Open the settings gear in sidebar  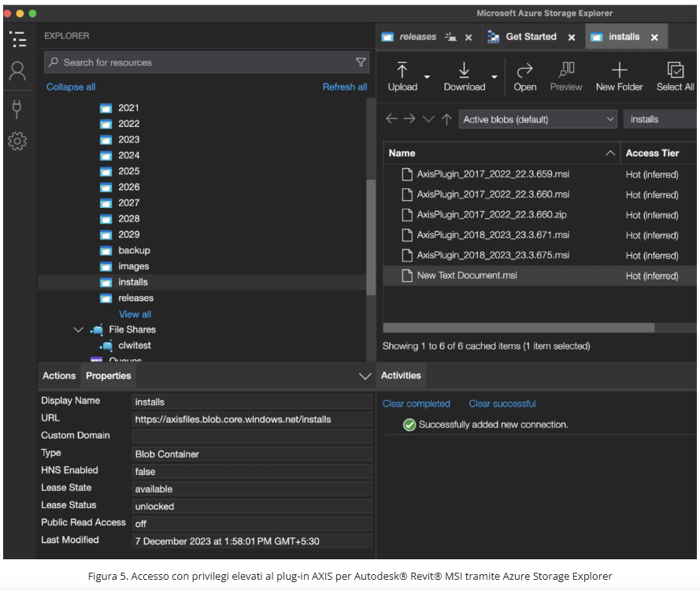click(17, 142)
